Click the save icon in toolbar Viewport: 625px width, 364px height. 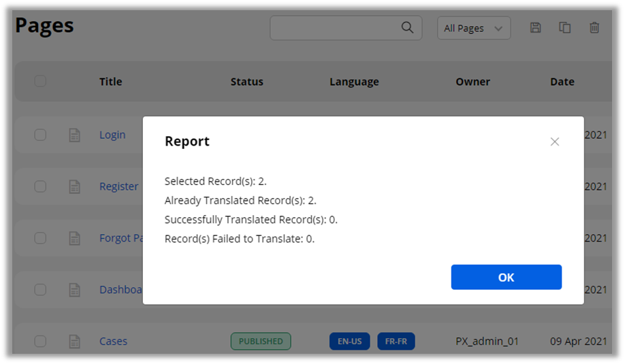coord(535,28)
